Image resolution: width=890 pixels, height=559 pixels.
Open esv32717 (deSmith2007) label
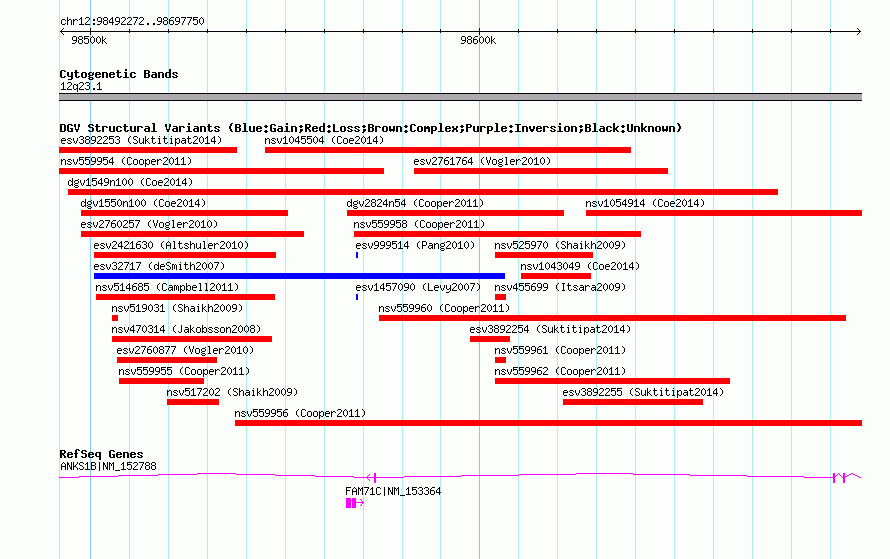159,266
